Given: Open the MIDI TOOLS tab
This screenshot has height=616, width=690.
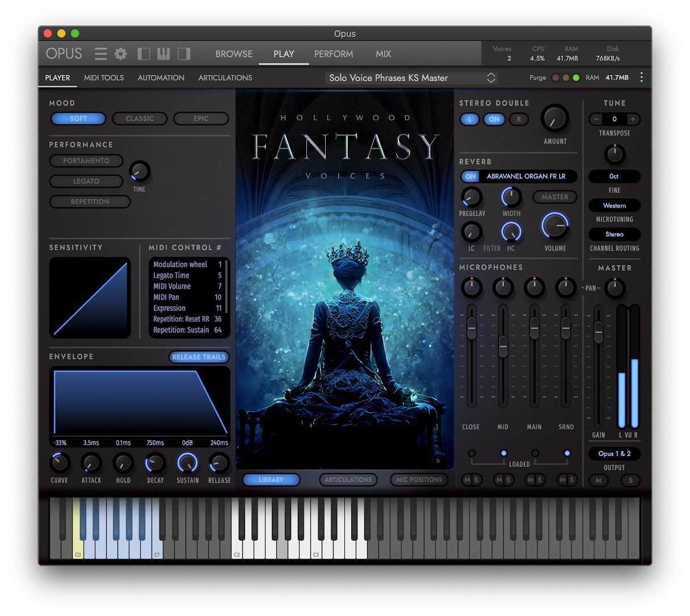Looking at the screenshot, I should tap(104, 78).
